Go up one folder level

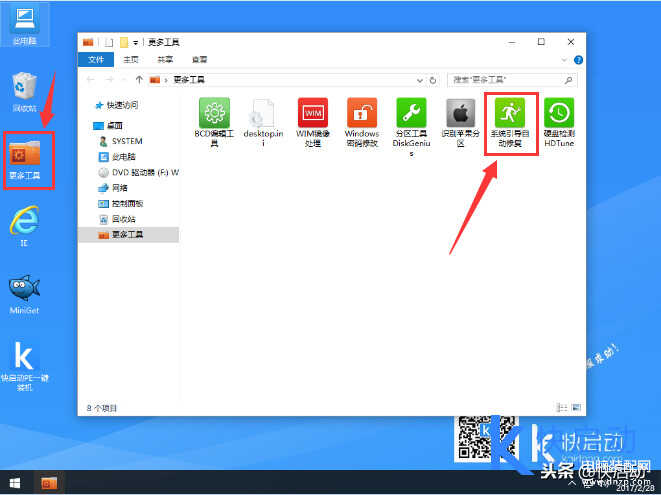(x=139, y=80)
